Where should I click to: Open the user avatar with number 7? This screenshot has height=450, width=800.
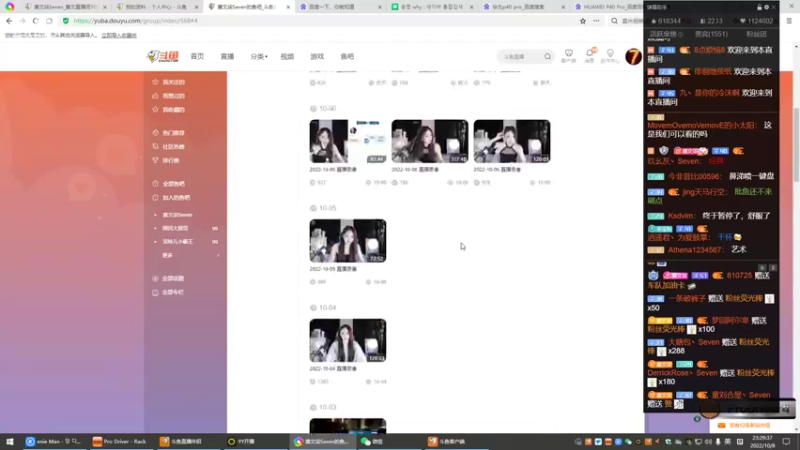(x=633, y=57)
